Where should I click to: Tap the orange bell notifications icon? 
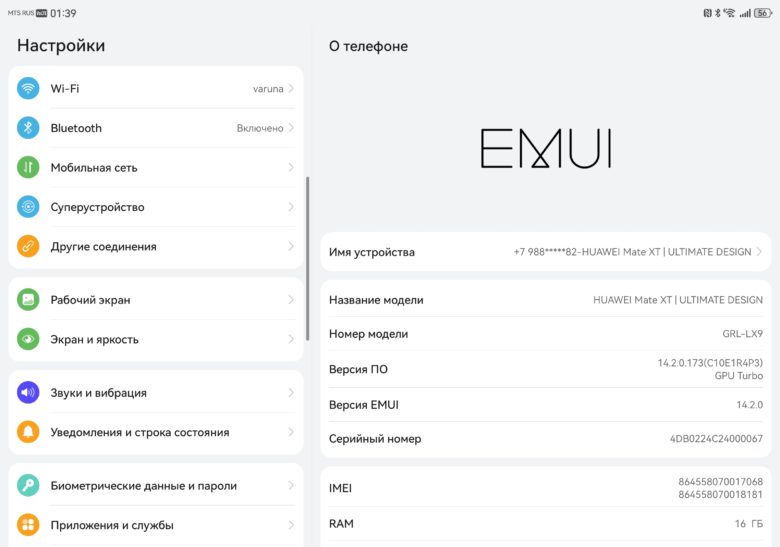tap(28, 432)
